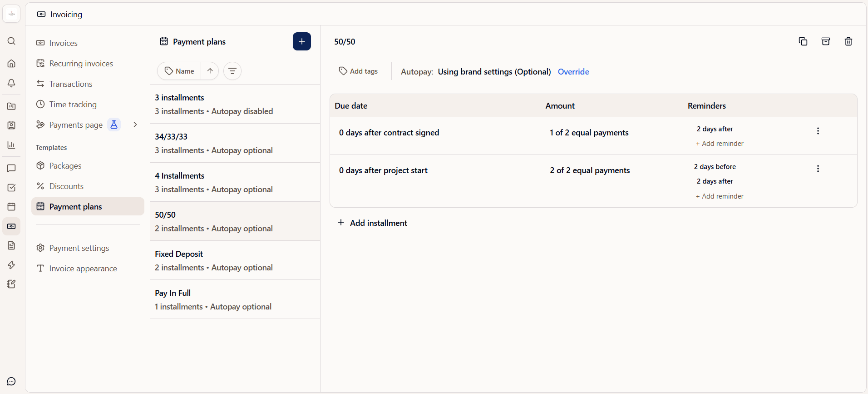Toggle sort direction arrow next to Name
This screenshot has height=394, width=868.
(x=210, y=71)
